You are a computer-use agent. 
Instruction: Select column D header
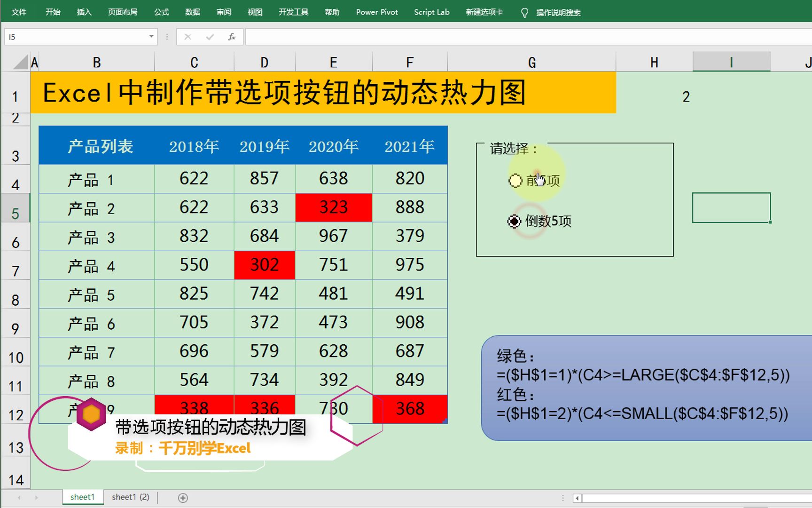pyautogui.click(x=265, y=62)
